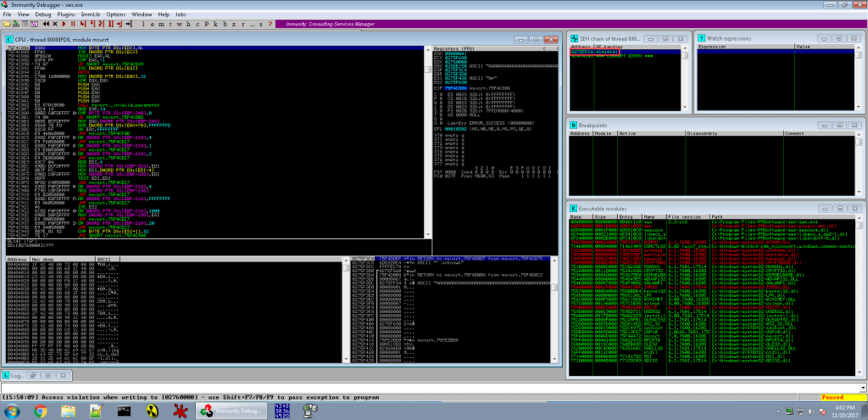
Task: Click the rewind (restart program) toolbar icon
Action: tap(46, 25)
